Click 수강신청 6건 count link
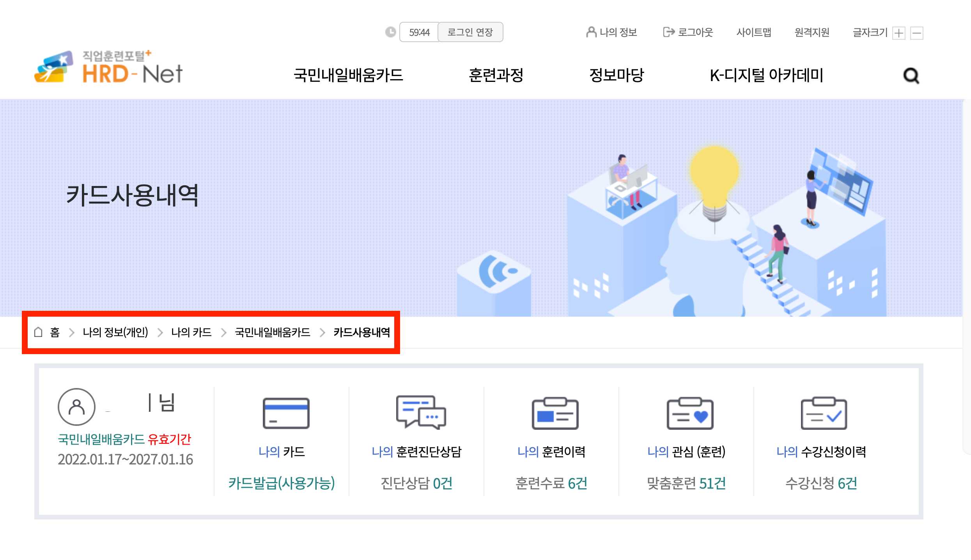This screenshot has width=971, height=560. pyautogui.click(x=821, y=483)
